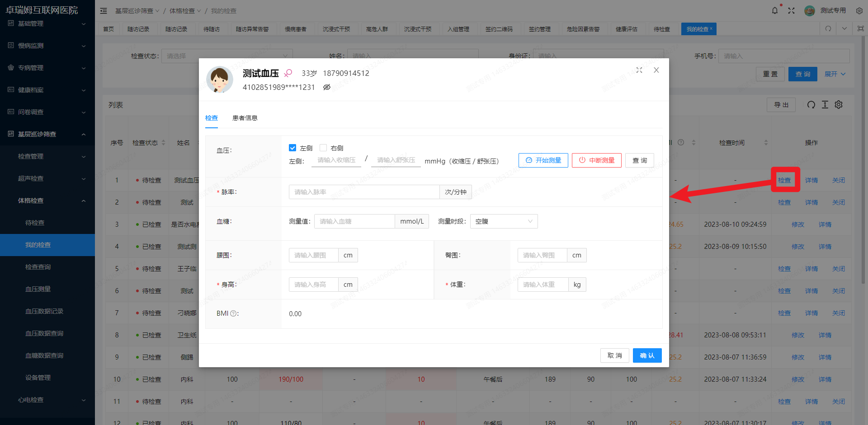868x425 pixels.
Task: Uncheck the 左侧 blood pressure checkbox
Action: (292, 148)
